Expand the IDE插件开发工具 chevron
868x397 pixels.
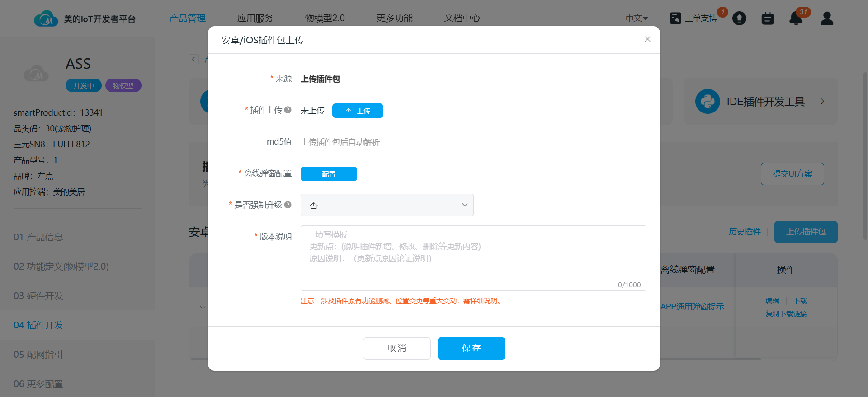(822, 102)
